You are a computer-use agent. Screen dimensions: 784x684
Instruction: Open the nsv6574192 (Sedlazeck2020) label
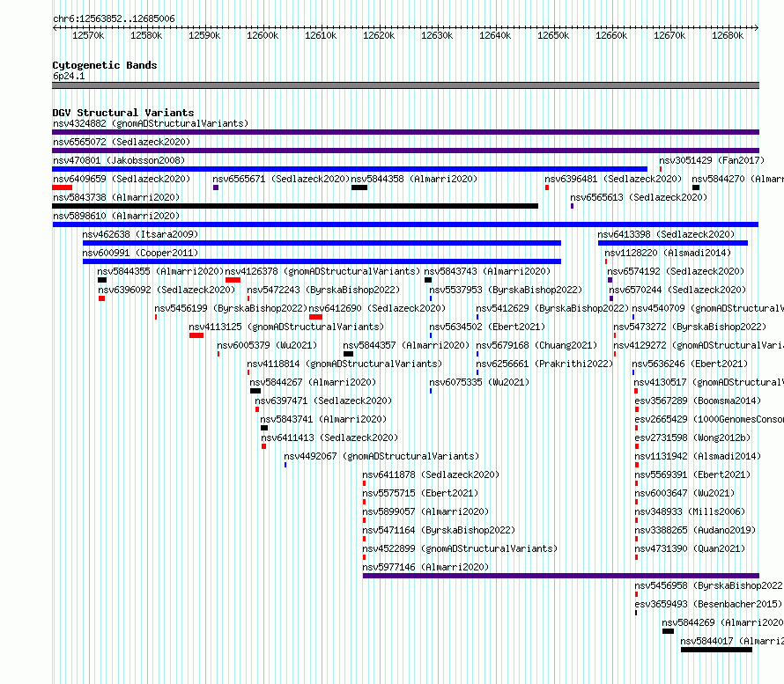tap(676, 271)
